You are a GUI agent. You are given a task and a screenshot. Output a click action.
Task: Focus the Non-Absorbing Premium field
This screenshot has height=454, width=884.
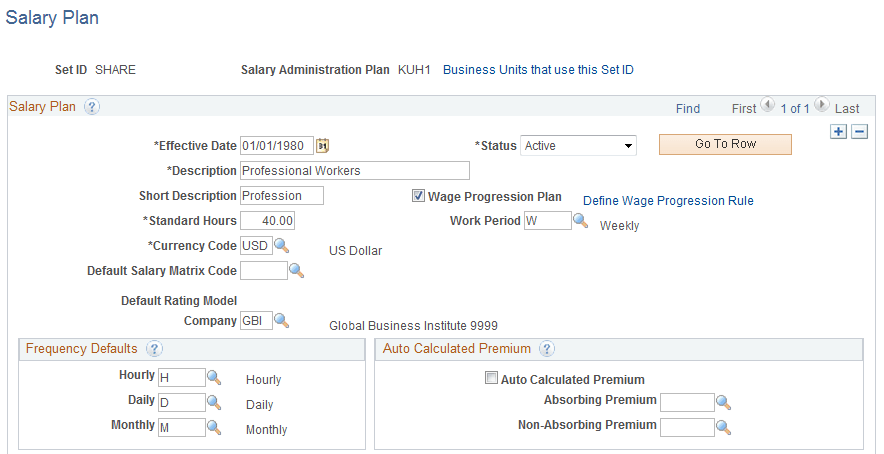(687, 427)
